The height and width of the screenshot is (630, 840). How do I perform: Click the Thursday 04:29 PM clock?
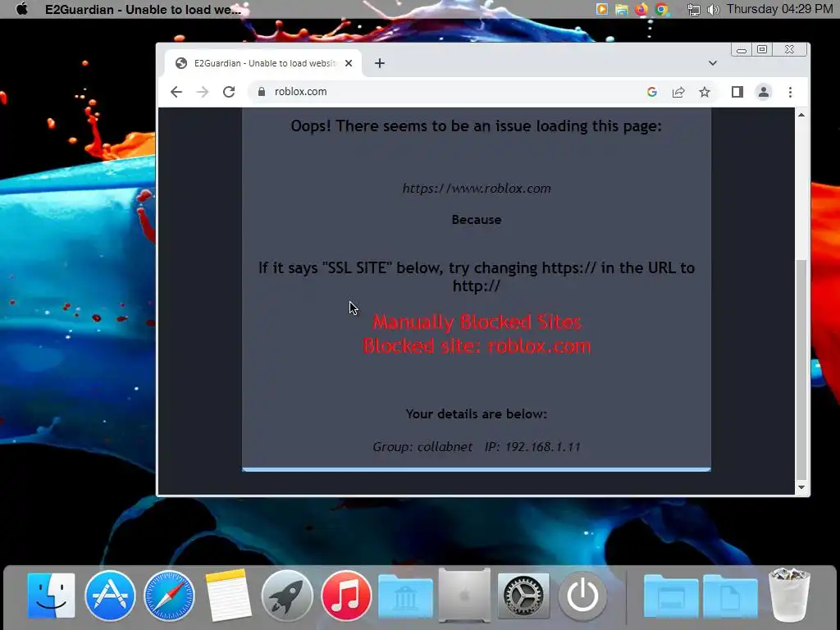click(779, 9)
